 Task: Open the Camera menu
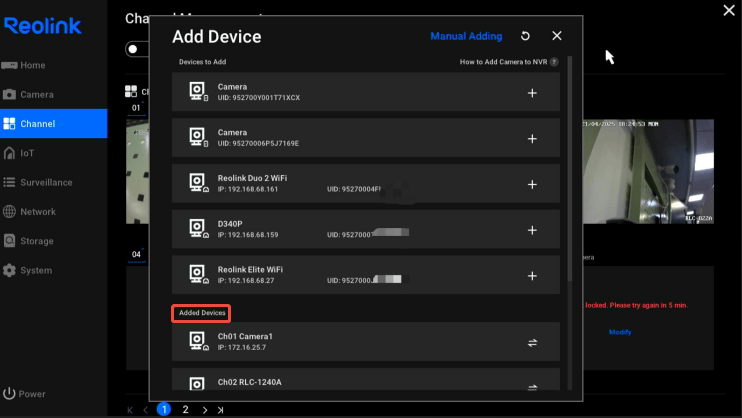point(53,95)
